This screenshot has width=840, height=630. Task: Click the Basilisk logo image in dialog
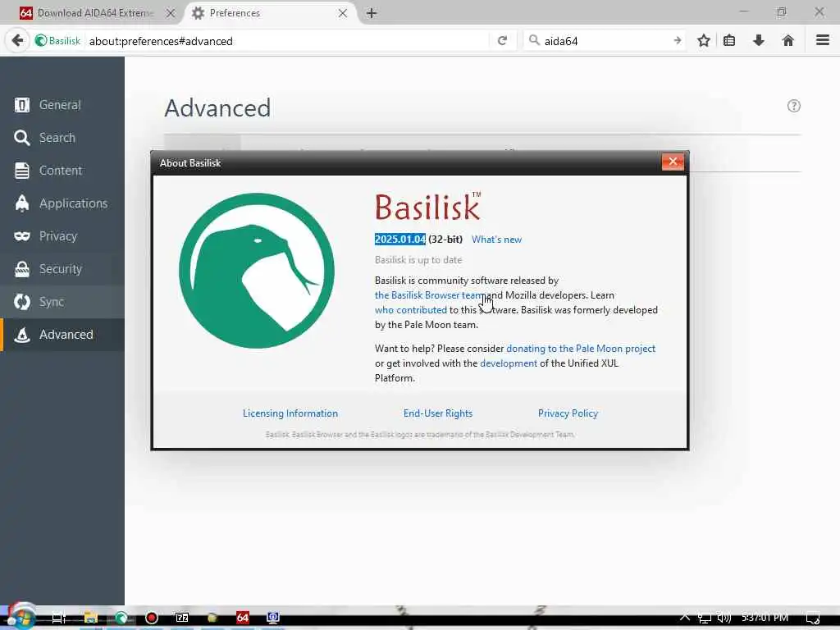(257, 271)
